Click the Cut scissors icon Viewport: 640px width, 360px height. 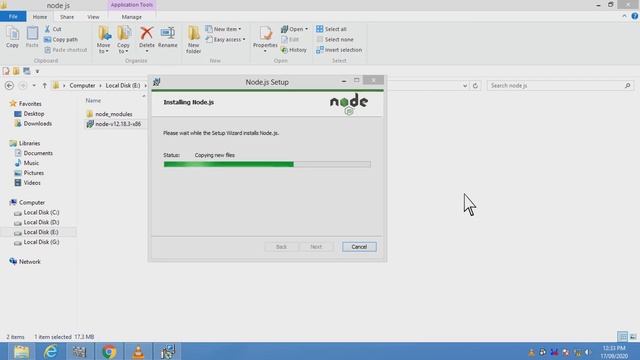pyautogui.click(x=48, y=29)
